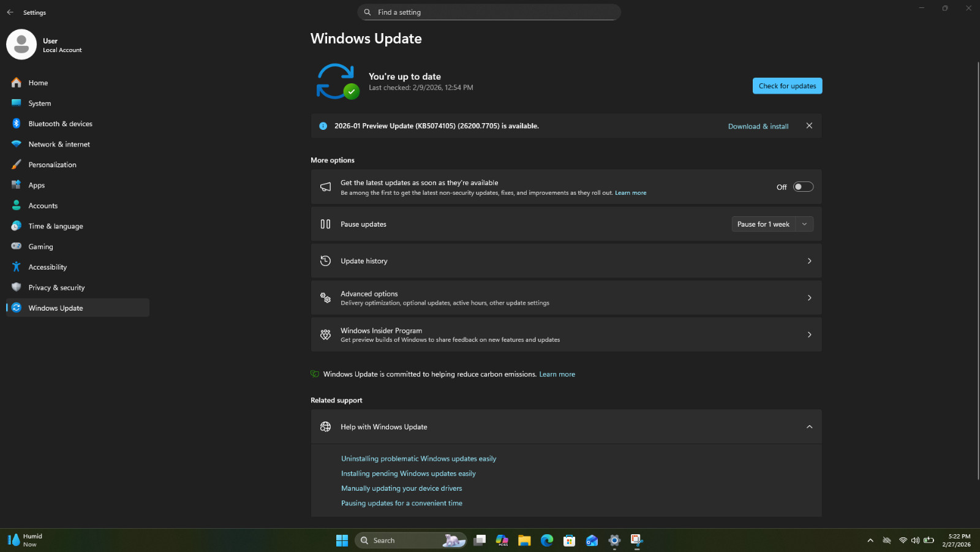The width and height of the screenshot is (980, 552).
Task: Open Personalization settings
Action: point(78,165)
